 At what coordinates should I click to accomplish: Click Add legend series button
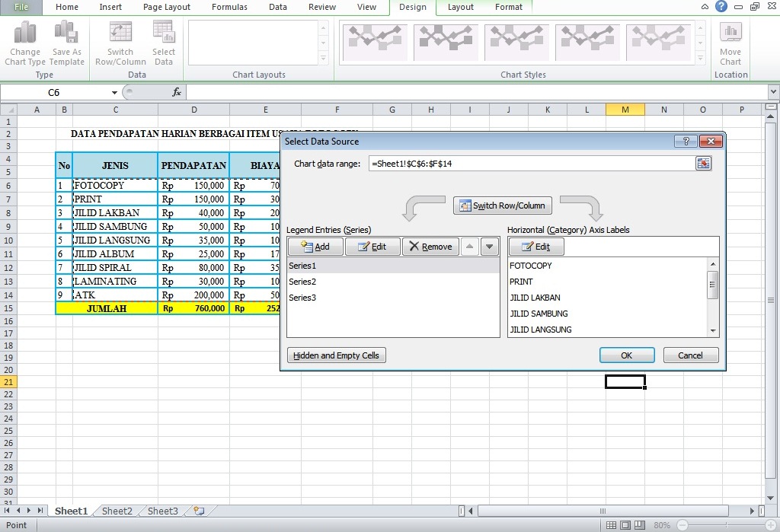pos(315,247)
